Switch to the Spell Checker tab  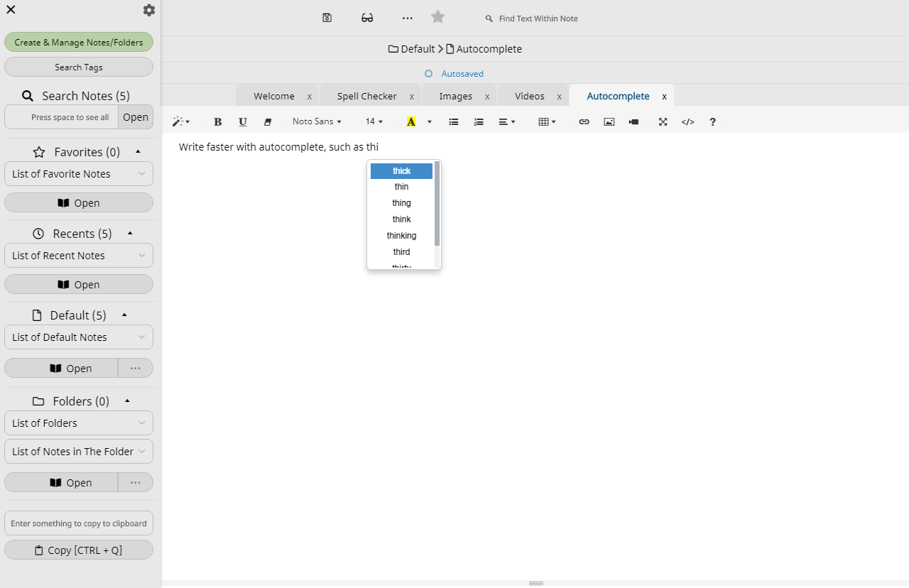(367, 96)
